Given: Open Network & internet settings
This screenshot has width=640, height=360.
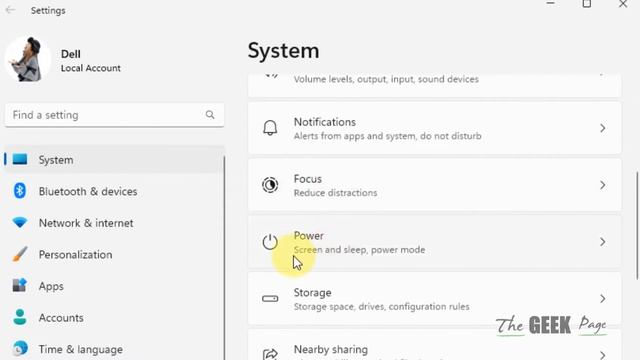Looking at the screenshot, I should point(114,223).
